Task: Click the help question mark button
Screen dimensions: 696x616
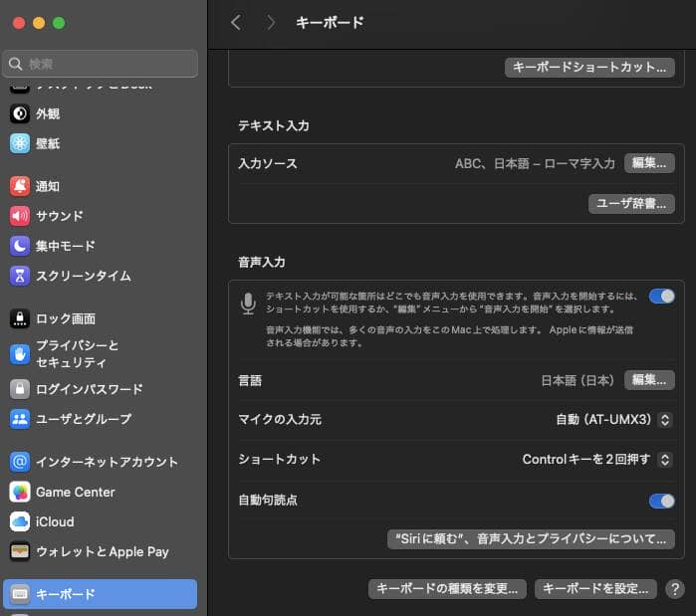Action: 674,588
